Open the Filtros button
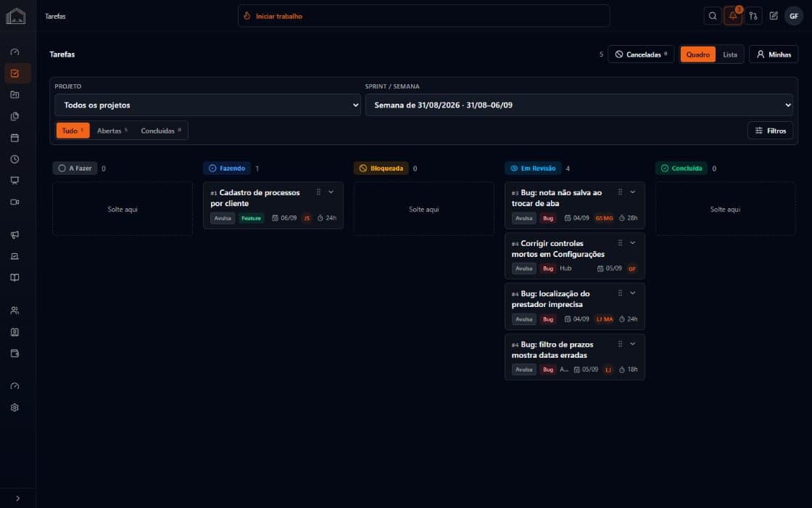The image size is (812, 508). coord(770,131)
